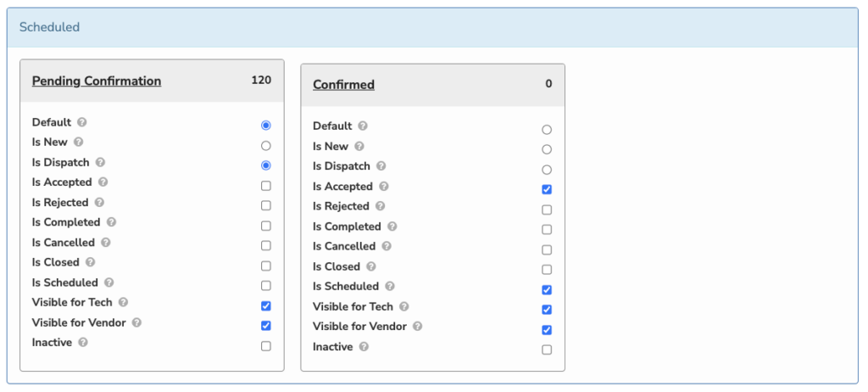The height and width of the screenshot is (392, 868).
Task: Click the Confirmed heading link
Action: click(344, 85)
